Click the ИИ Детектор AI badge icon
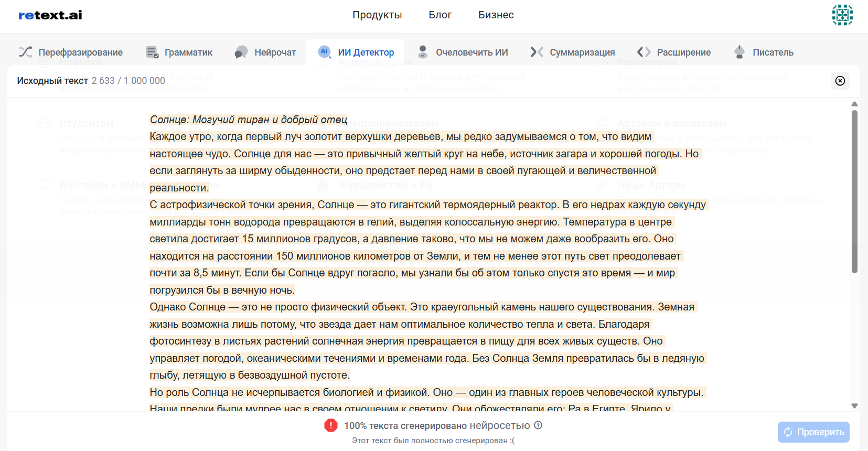 tap(325, 51)
